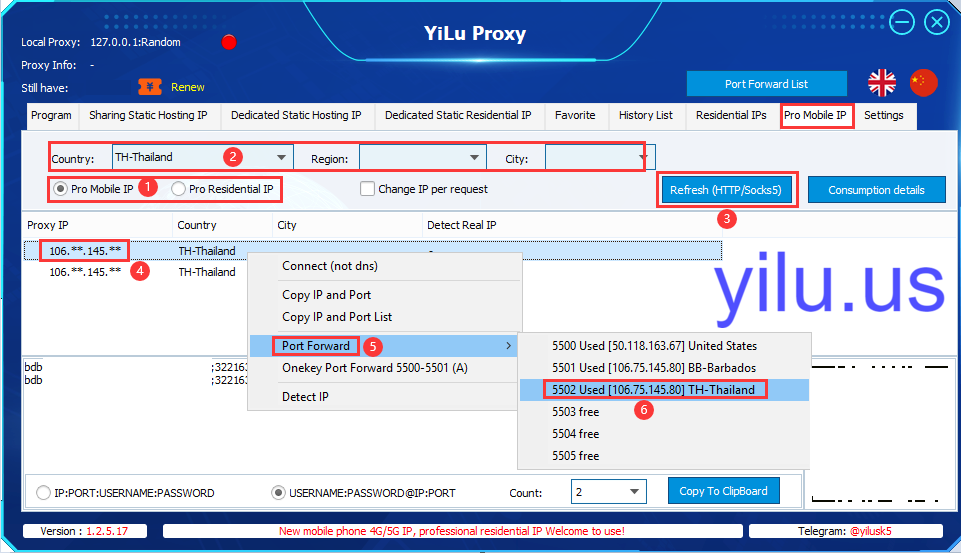Click the Detect Real IP column header
Viewport: 961px width, 553px height.
click(x=571, y=225)
